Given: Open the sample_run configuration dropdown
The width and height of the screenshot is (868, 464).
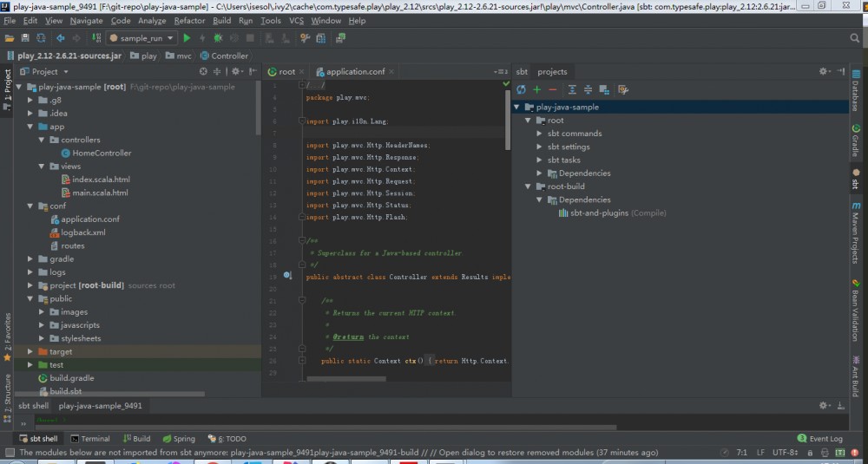Looking at the screenshot, I should 142,38.
